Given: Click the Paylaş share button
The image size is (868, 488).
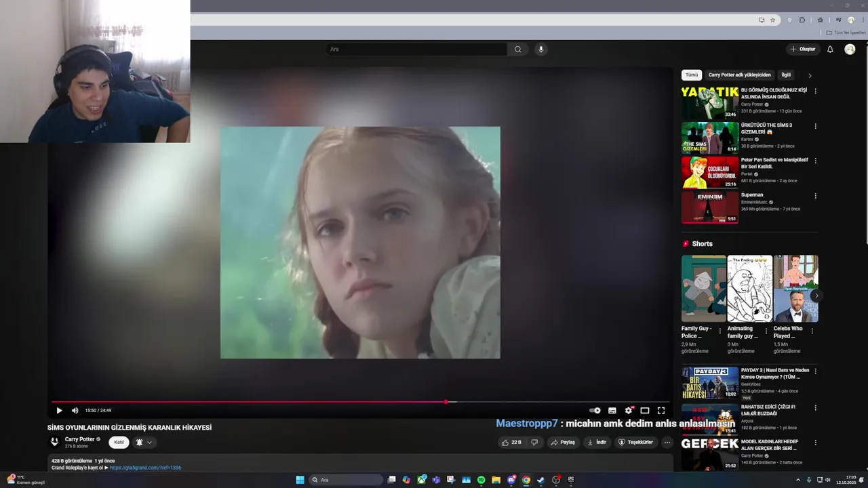Looking at the screenshot, I should tap(563, 443).
